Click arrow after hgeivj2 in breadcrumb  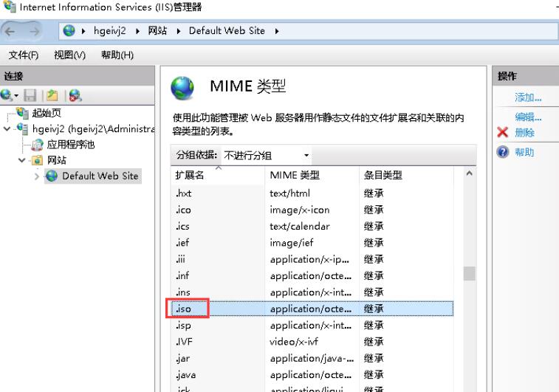[137, 31]
